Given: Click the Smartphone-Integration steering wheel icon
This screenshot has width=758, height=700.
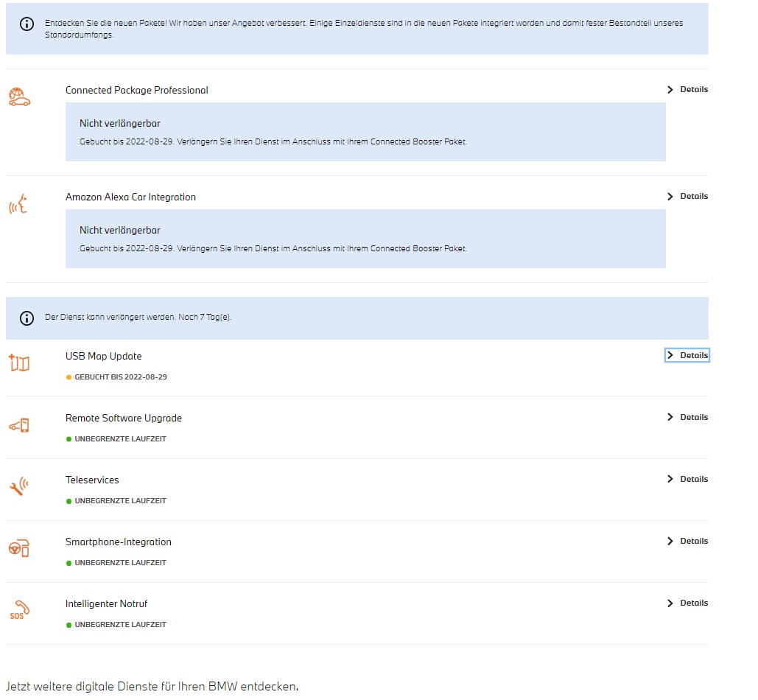Looking at the screenshot, I should click(19, 548).
